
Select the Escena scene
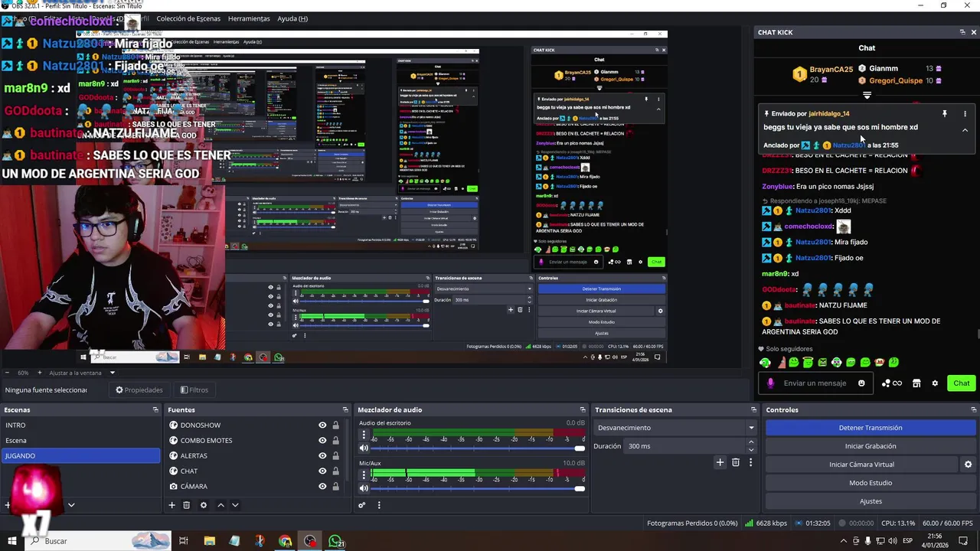[x=80, y=440]
